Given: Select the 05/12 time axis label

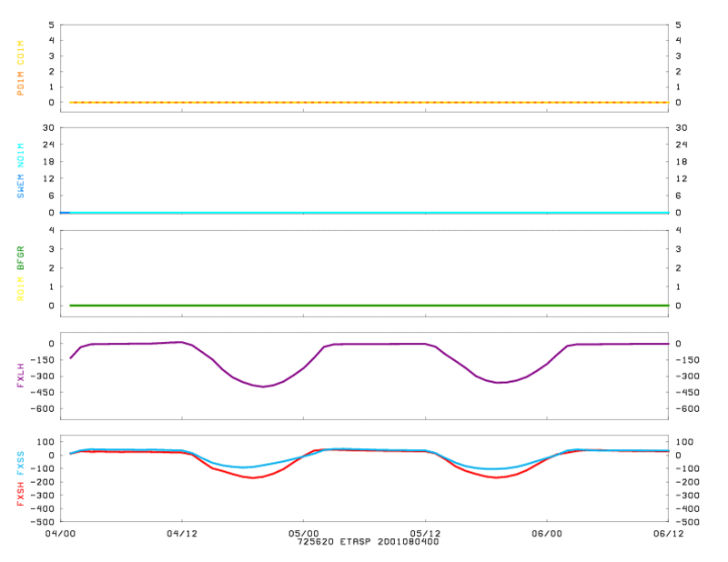Looking at the screenshot, I should [425, 534].
